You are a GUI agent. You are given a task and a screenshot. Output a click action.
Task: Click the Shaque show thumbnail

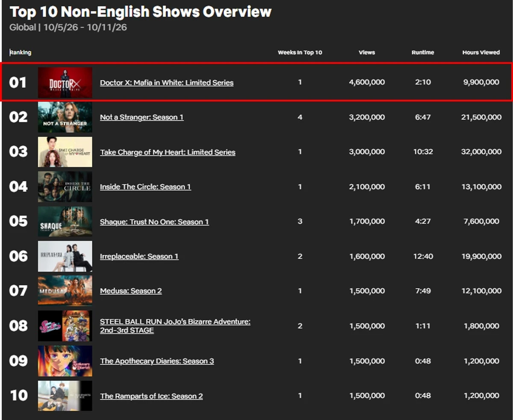pos(65,222)
